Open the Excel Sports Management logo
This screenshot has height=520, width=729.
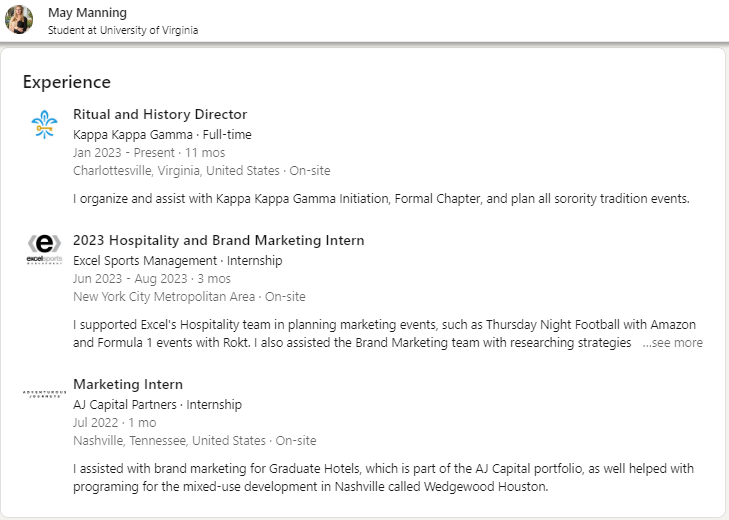pos(44,248)
